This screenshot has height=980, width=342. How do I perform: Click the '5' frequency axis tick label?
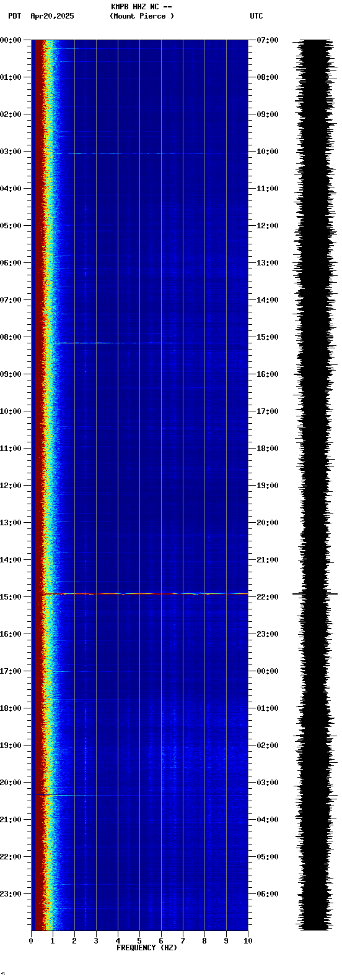[139, 941]
